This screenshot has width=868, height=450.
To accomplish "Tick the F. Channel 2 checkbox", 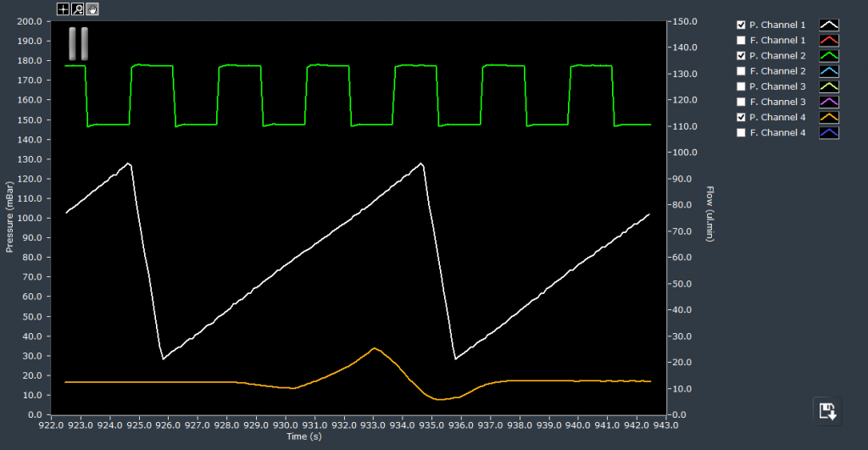I will pyautogui.click(x=742, y=71).
